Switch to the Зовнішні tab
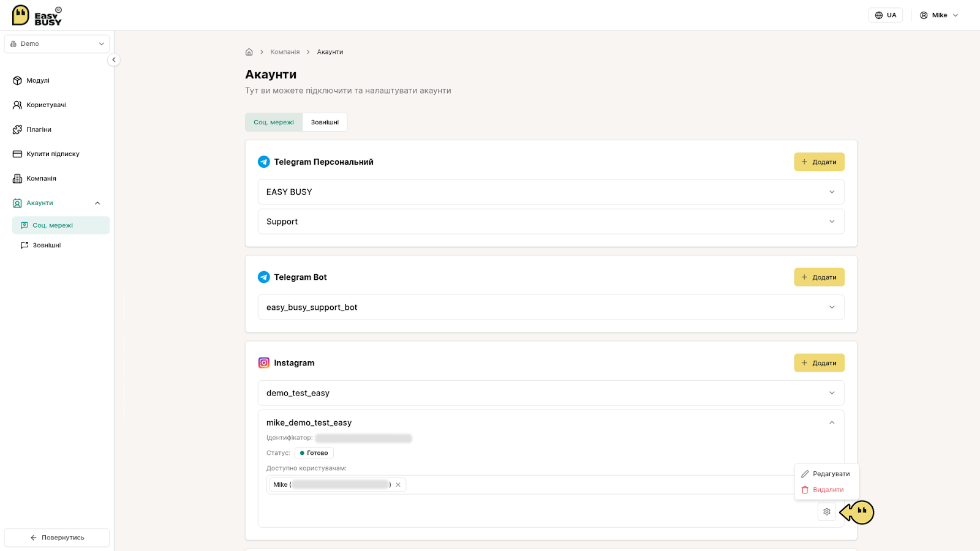The image size is (980, 551). click(x=325, y=122)
